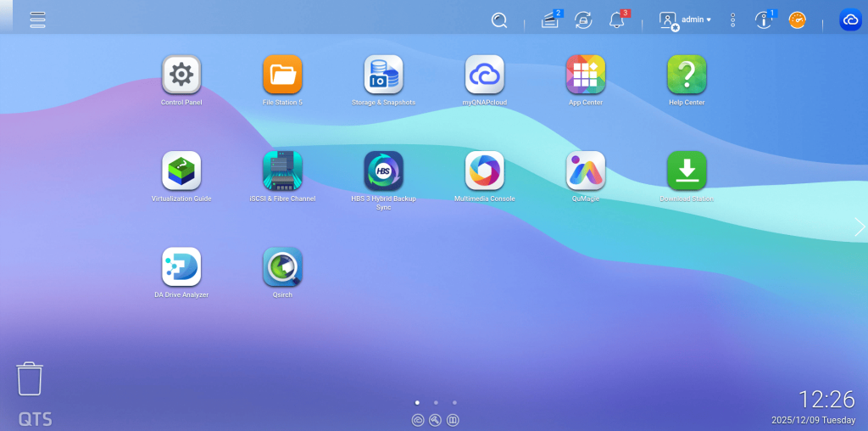This screenshot has width=868, height=431.
Task: Open the main menu hamburger button
Action: (x=37, y=20)
